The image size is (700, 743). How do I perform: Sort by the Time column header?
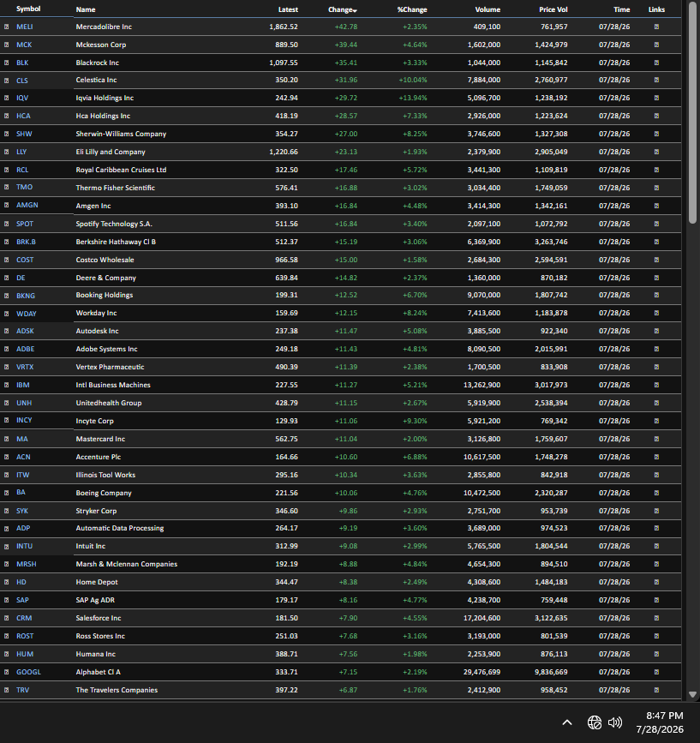(622, 9)
